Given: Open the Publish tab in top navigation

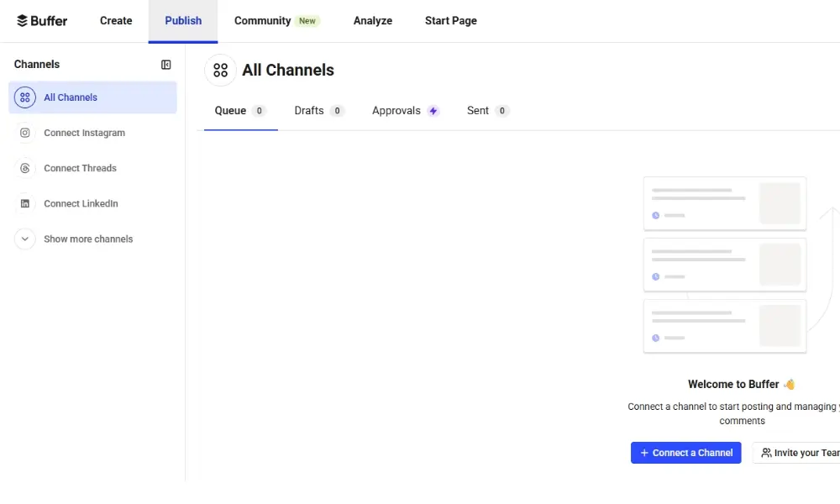Looking at the screenshot, I should (183, 21).
